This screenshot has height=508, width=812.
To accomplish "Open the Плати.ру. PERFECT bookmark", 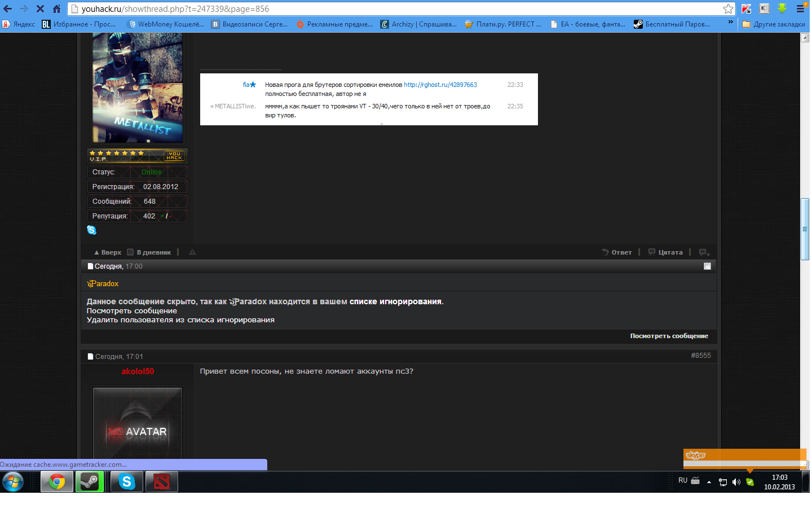I will [x=503, y=24].
